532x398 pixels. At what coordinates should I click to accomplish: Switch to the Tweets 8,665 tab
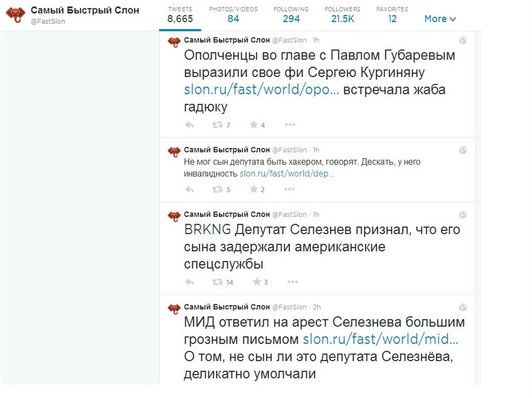point(180,15)
